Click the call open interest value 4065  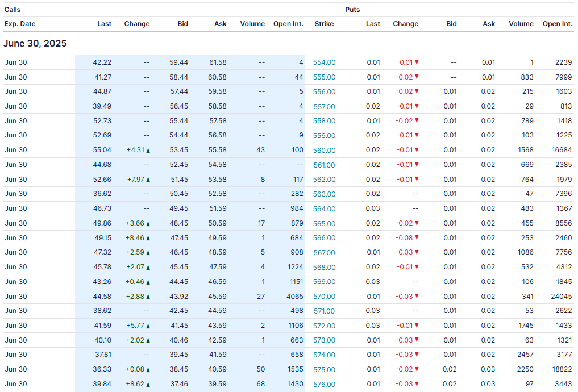(295, 296)
